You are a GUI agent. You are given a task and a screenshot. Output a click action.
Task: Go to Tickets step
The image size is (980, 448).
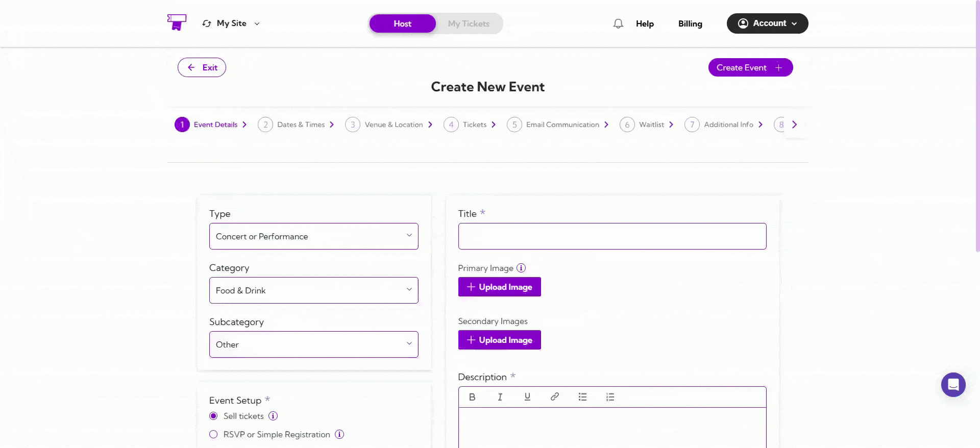click(x=470, y=125)
